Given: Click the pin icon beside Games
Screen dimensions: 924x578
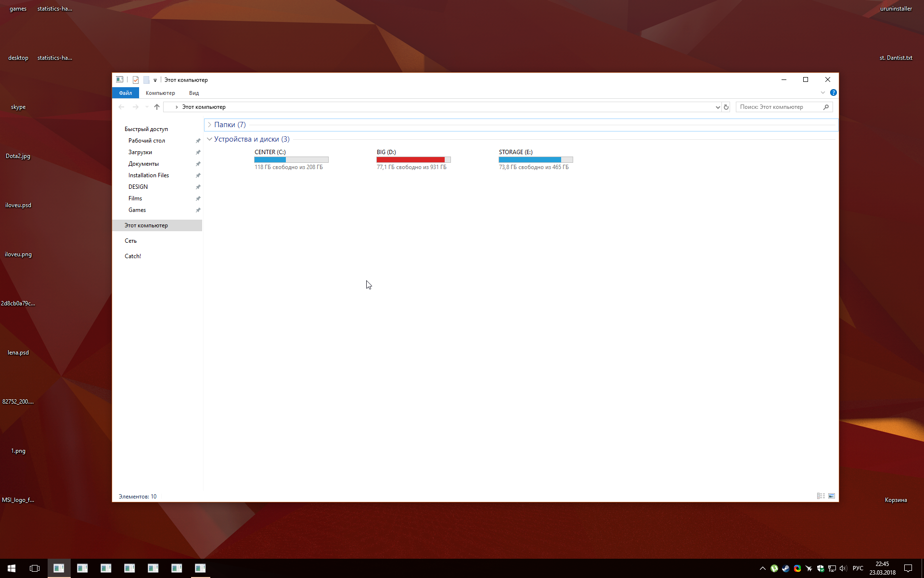Looking at the screenshot, I should 198,210.
